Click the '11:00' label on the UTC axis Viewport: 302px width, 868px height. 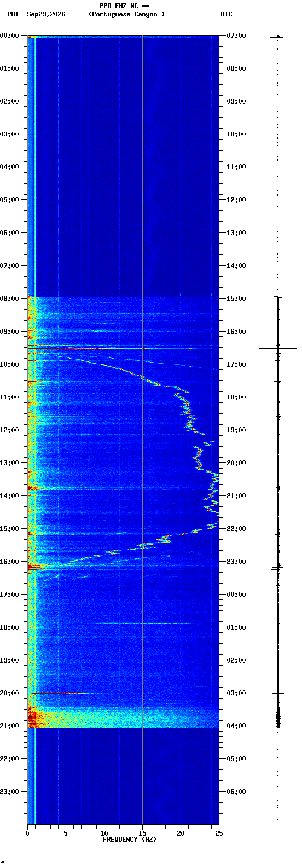coord(236,167)
